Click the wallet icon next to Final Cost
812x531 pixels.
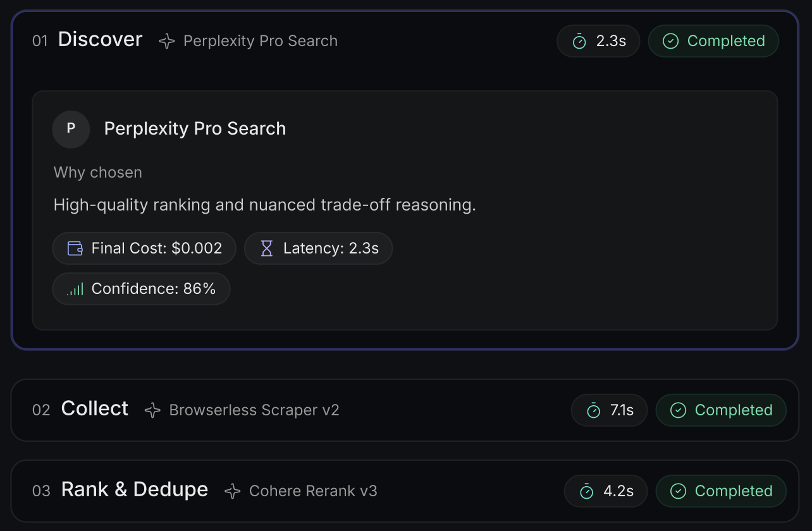[x=75, y=248]
